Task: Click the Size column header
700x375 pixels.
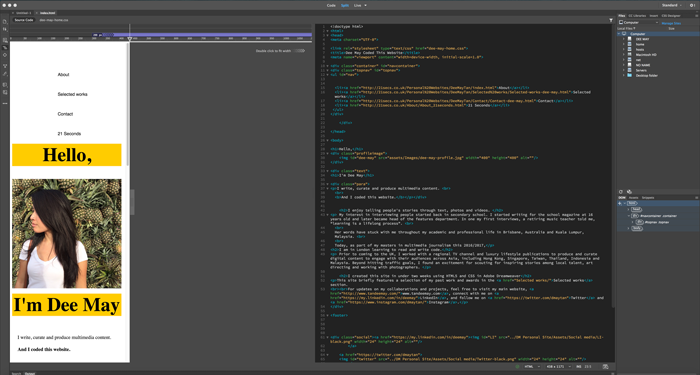Action: [671, 29]
